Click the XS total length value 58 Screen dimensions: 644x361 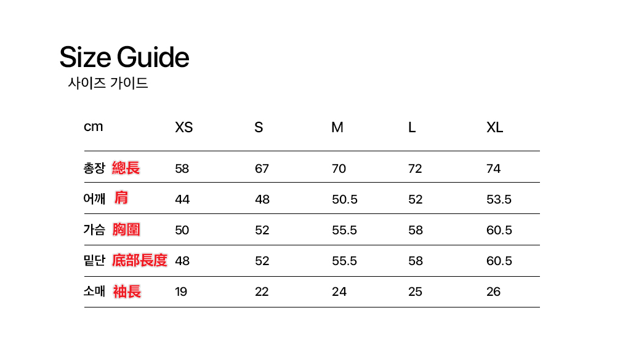coord(182,169)
